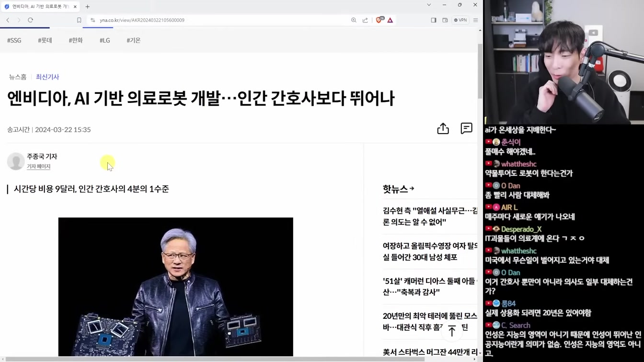
Task: Open the site settings icon beside the URL
Action: point(93,20)
